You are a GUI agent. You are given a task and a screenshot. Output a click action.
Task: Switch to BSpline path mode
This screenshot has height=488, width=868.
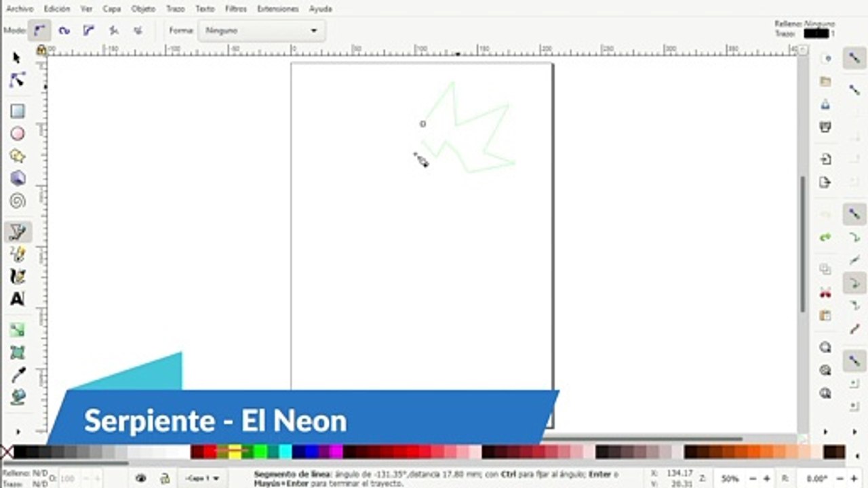(89, 30)
